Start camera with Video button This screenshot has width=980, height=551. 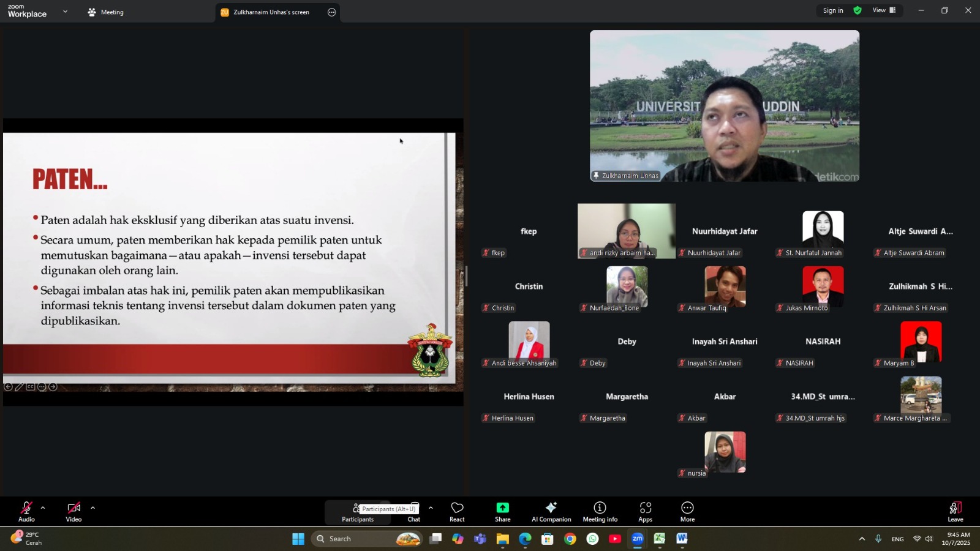tap(73, 512)
